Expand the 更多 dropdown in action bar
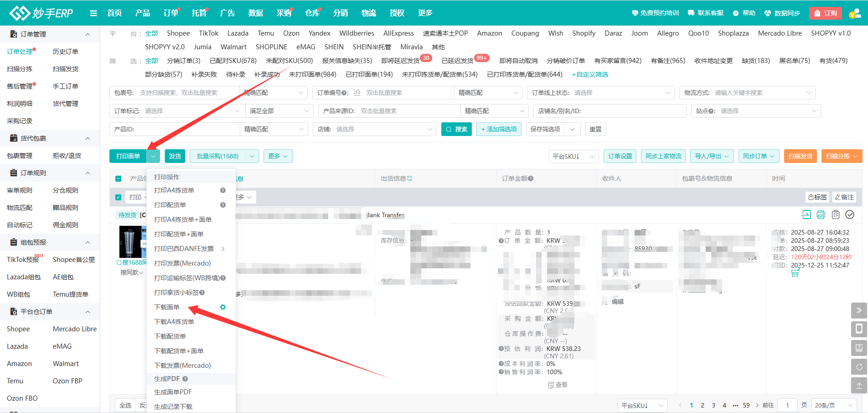868x413 pixels. pos(278,156)
